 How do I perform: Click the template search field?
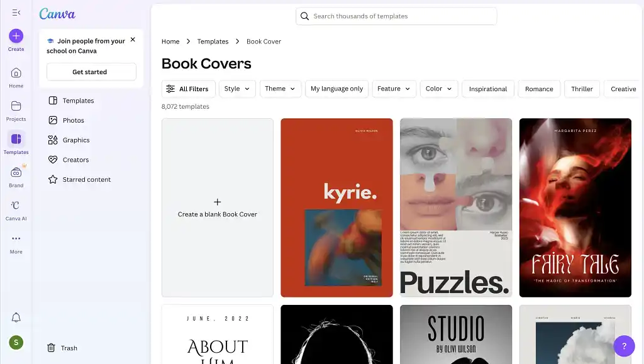click(x=396, y=16)
